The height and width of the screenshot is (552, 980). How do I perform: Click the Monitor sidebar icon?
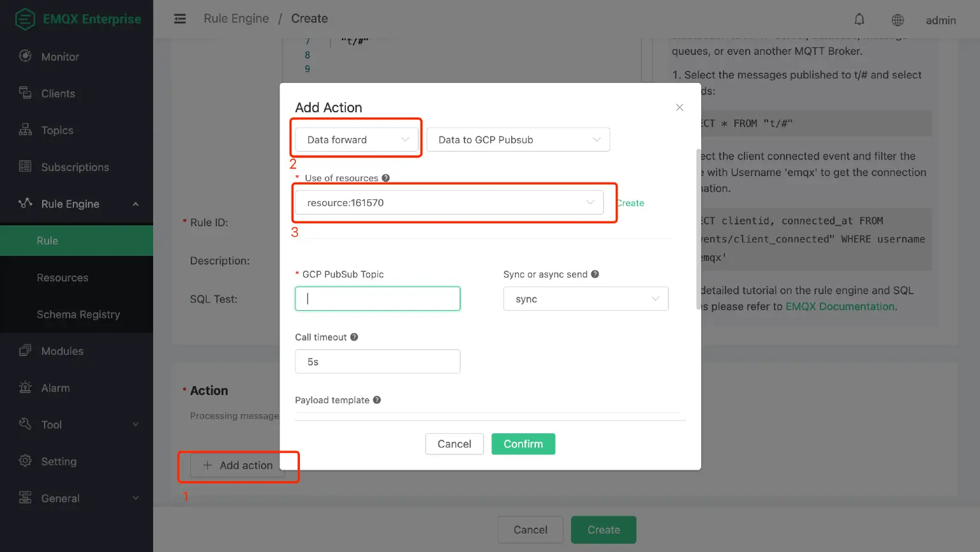(26, 56)
